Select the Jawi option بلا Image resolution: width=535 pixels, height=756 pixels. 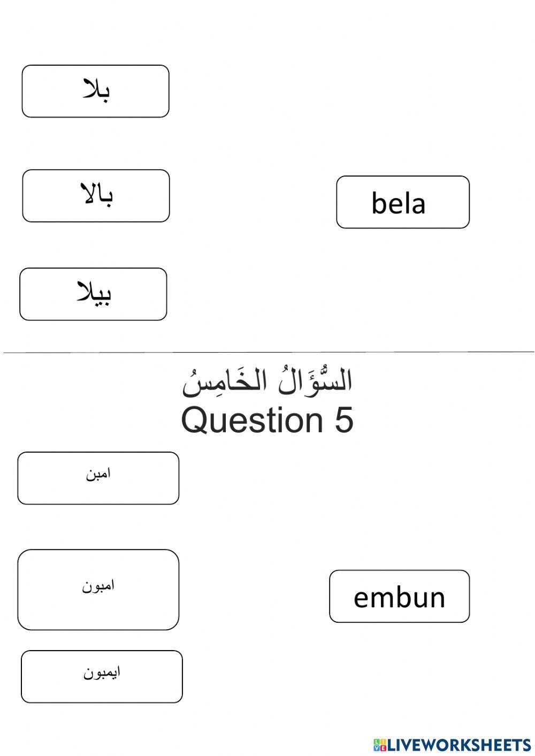95,91
